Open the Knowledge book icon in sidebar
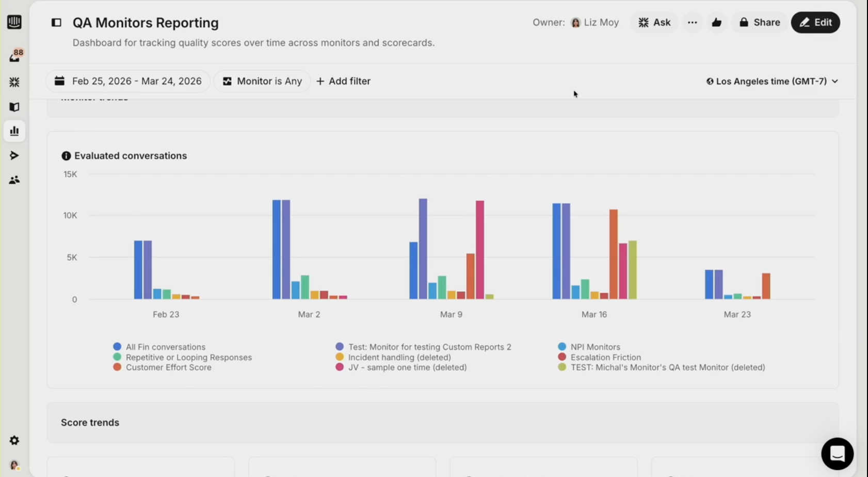This screenshot has height=477, width=868. [x=14, y=107]
